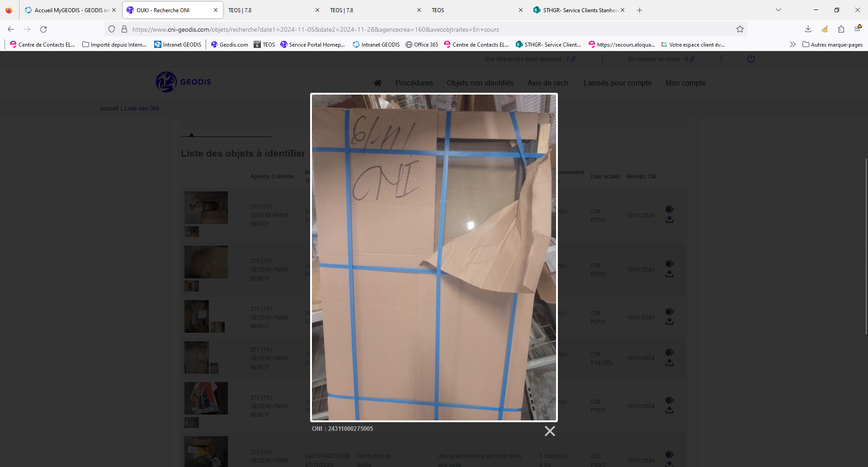Click the URL address bar

[x=407, y=29]
